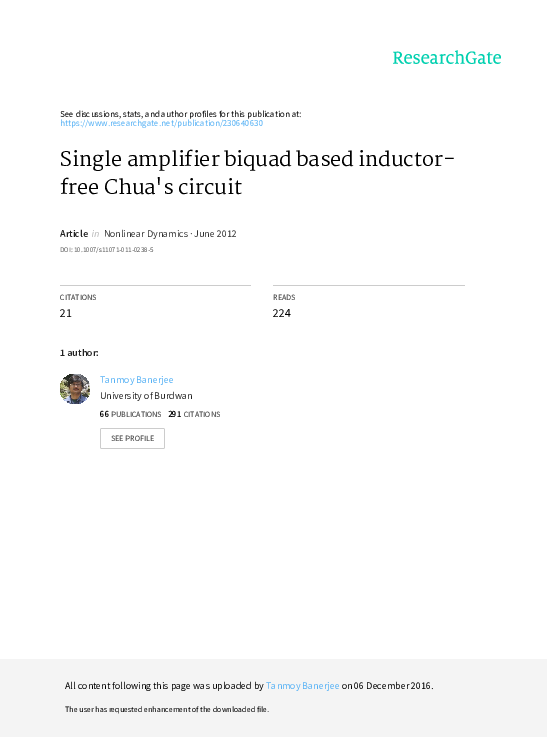Click the enhancement request footer note
Screen dimensions: 547x737
pyautogui.click(x=167, y=709)
